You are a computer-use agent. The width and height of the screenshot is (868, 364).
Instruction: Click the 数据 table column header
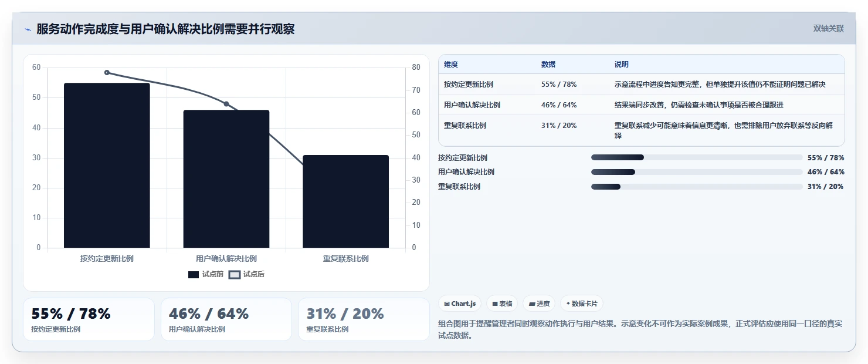[548, 65]
